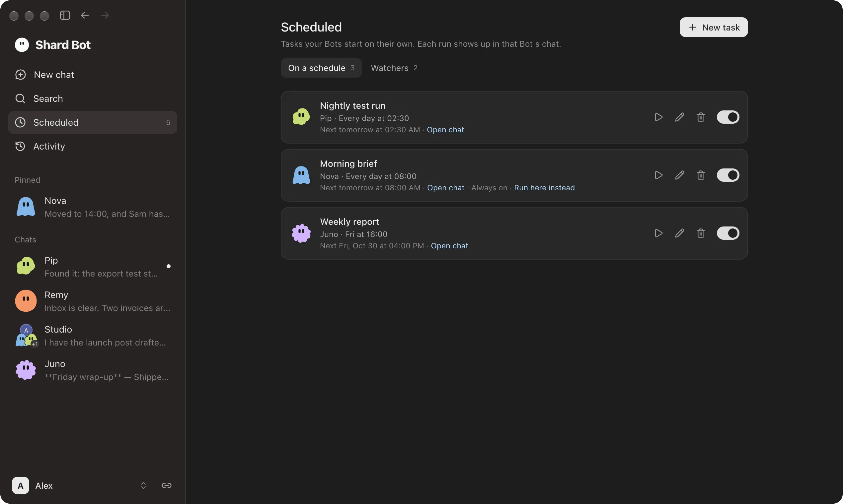Open chat link for Nightly test run
This screenshot has width=843, height=504.
point(445,130)
